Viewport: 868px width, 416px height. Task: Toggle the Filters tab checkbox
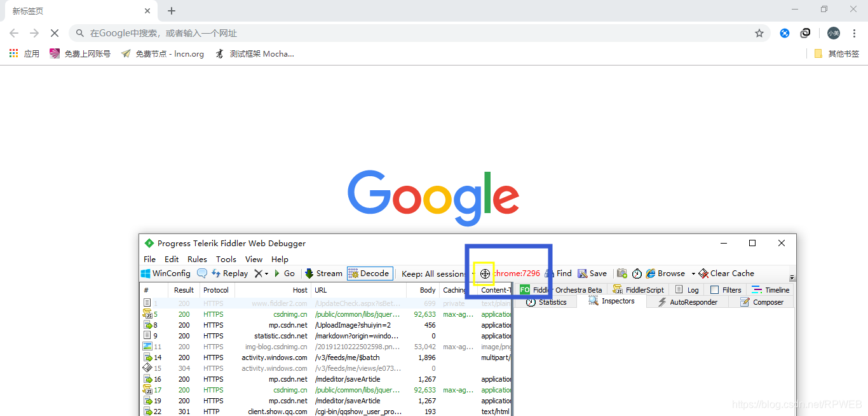715,290
